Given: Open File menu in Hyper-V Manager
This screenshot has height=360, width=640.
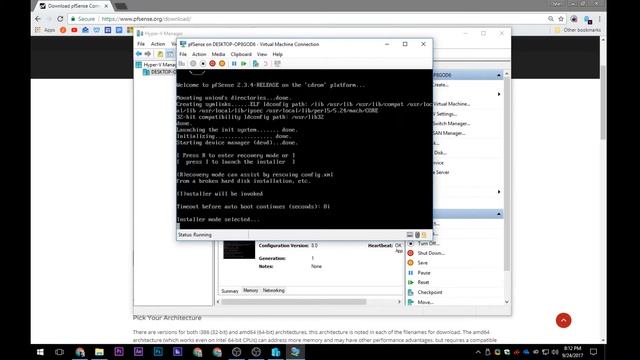Looking at the screenshot, I should point(141,44).
